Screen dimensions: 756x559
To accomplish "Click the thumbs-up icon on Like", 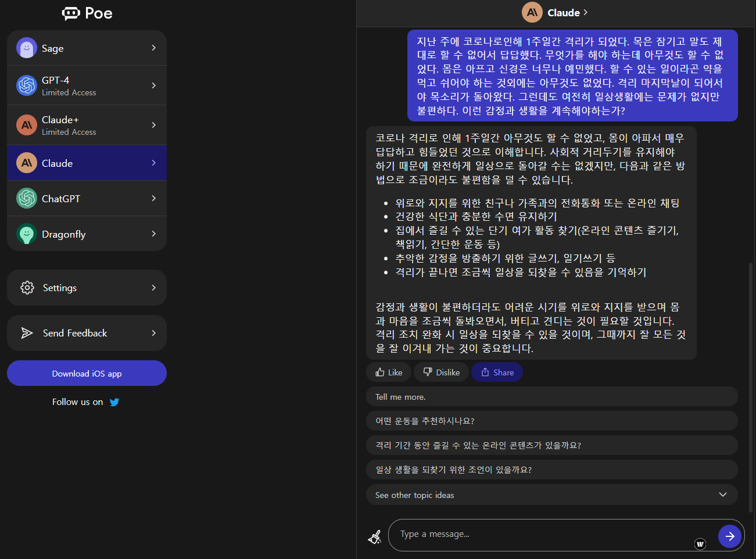I will pos(380,372).
